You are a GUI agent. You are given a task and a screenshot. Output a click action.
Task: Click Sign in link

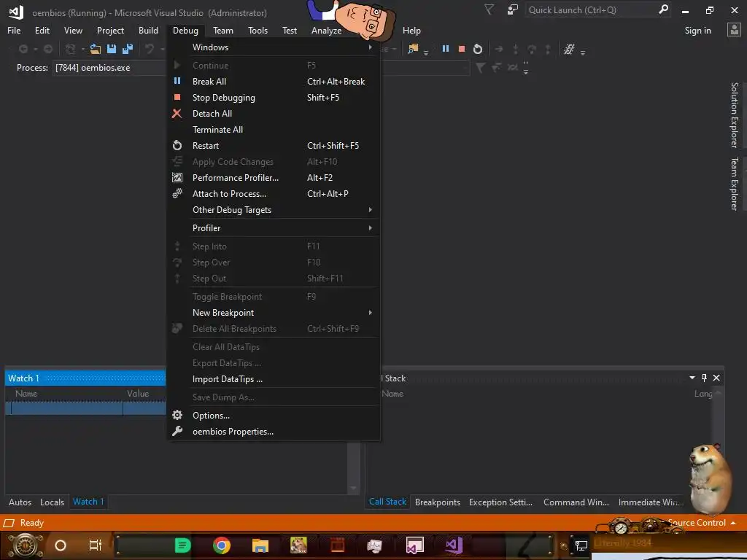coord(697,31)
